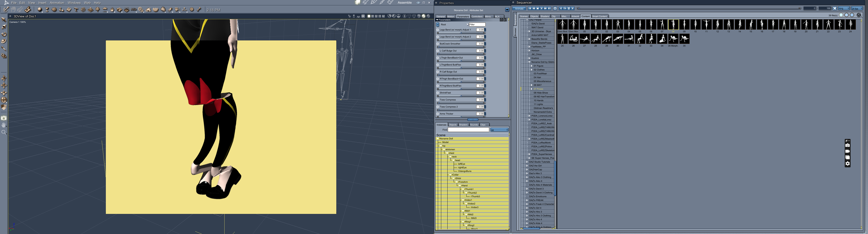Open settings gear for ShrinkFeet parameter

point(438,93)
